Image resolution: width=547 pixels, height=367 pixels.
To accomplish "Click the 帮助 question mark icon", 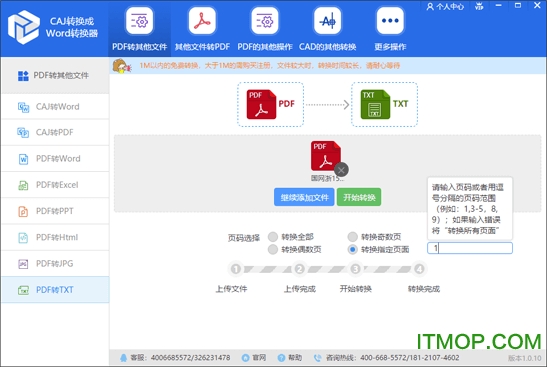I will coord(281,358).
